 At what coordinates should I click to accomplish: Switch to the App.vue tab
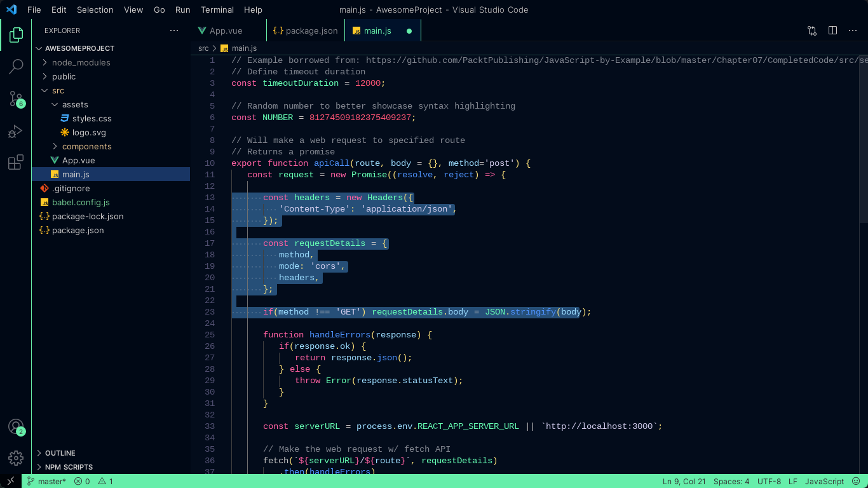226,30
